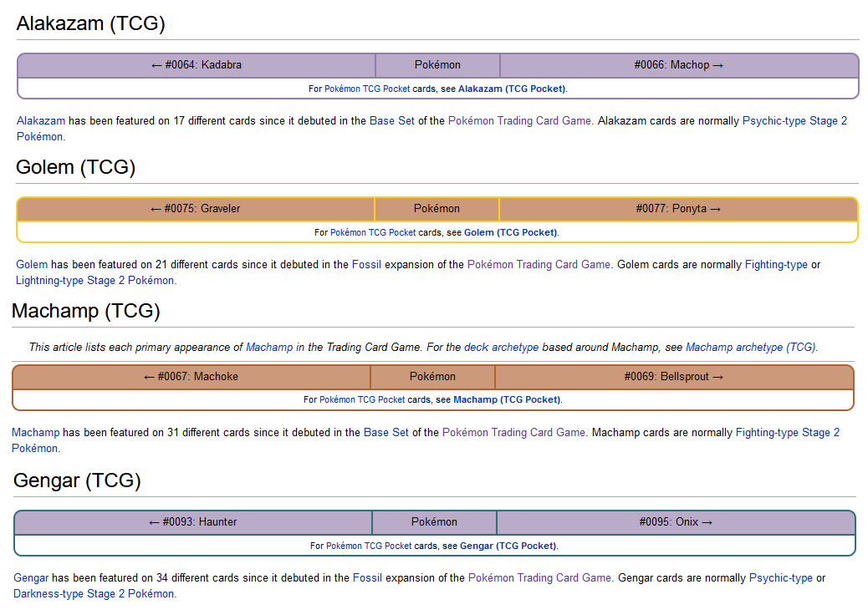Image resolution: width=868 pixels, height=615 pixels.
Task: Open Pokémon TCG Pocket link in Alakazam box
Action: point(367,89)
